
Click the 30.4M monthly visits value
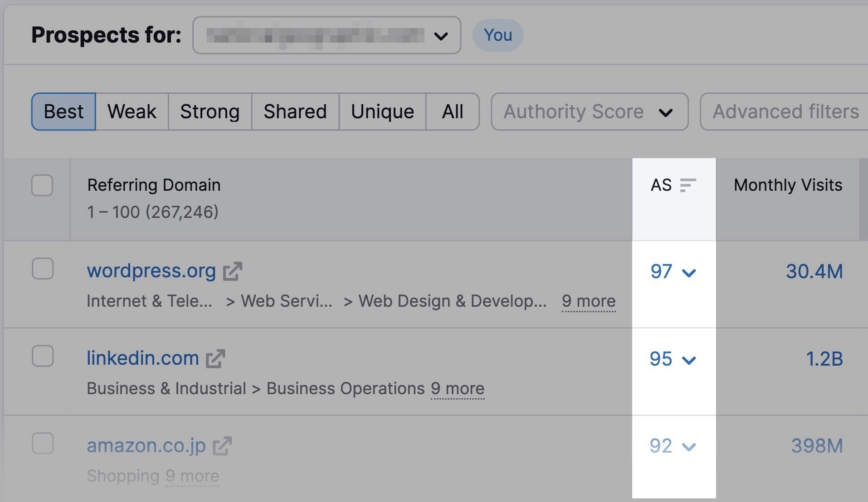[x=814, y=271]
